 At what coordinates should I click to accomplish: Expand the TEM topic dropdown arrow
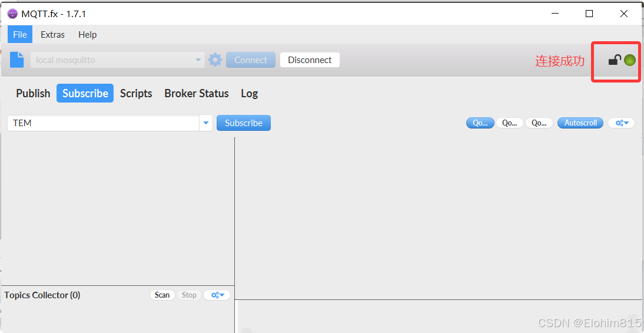click(206, 123)
